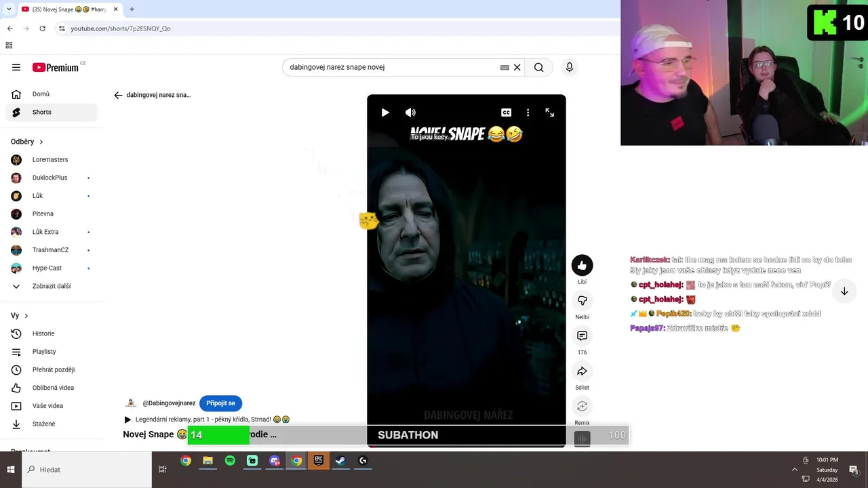868x488 pixels.
Task: Open the taskbar clock and calendar
Action: [827, 470]
